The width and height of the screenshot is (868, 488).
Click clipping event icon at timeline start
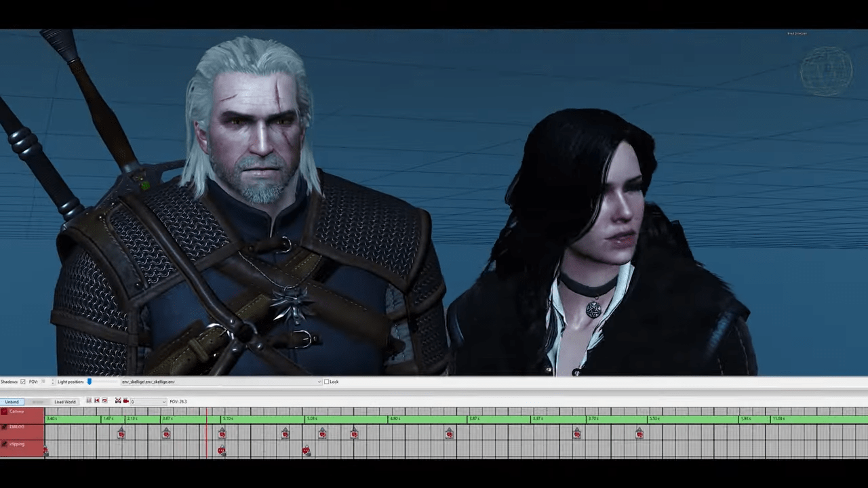(x=45, y=450)
